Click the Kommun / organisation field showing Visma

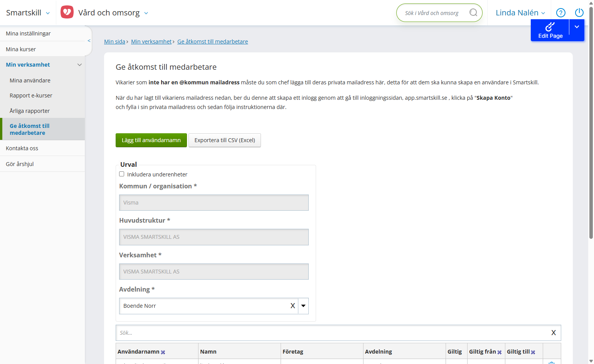[214, 203]
